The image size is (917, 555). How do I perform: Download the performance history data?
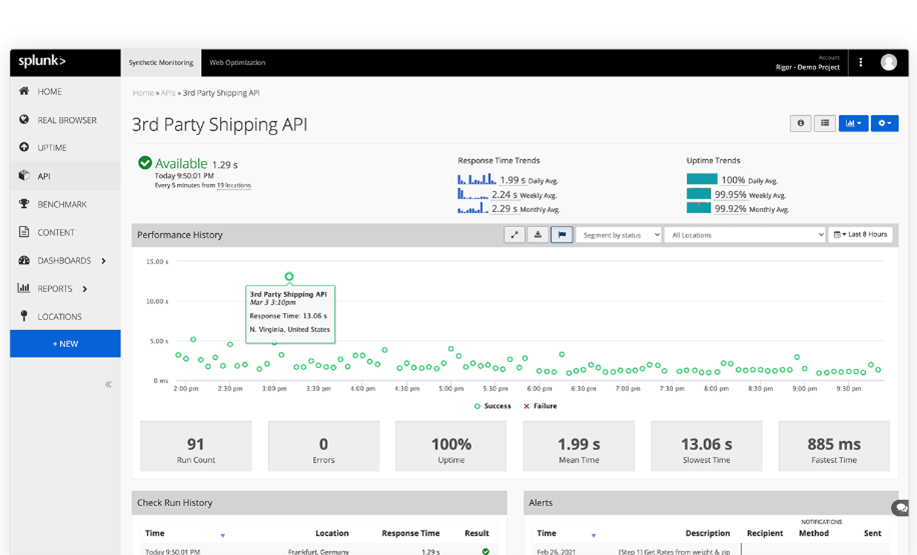point(538,235)
